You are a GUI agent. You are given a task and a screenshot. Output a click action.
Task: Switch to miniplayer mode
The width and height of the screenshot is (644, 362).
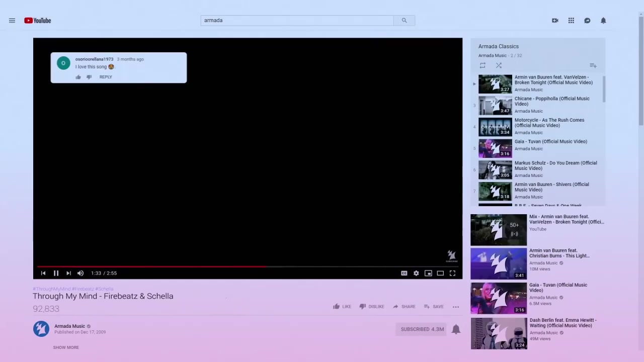(x=428, y=273)
